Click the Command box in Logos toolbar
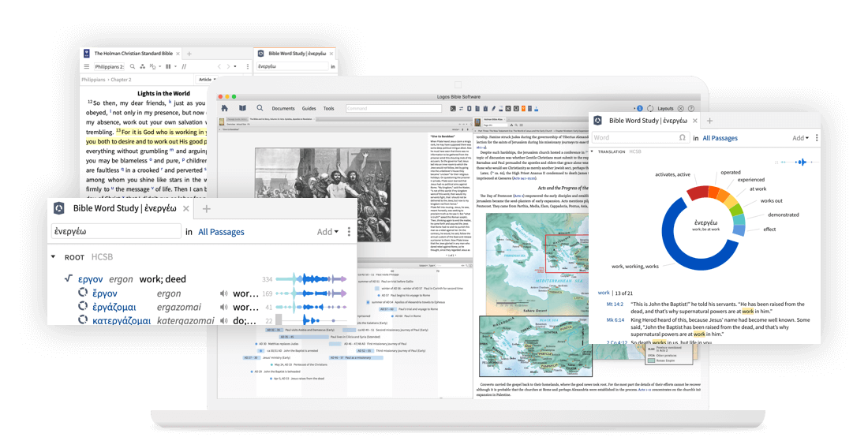 click(394, 108)
